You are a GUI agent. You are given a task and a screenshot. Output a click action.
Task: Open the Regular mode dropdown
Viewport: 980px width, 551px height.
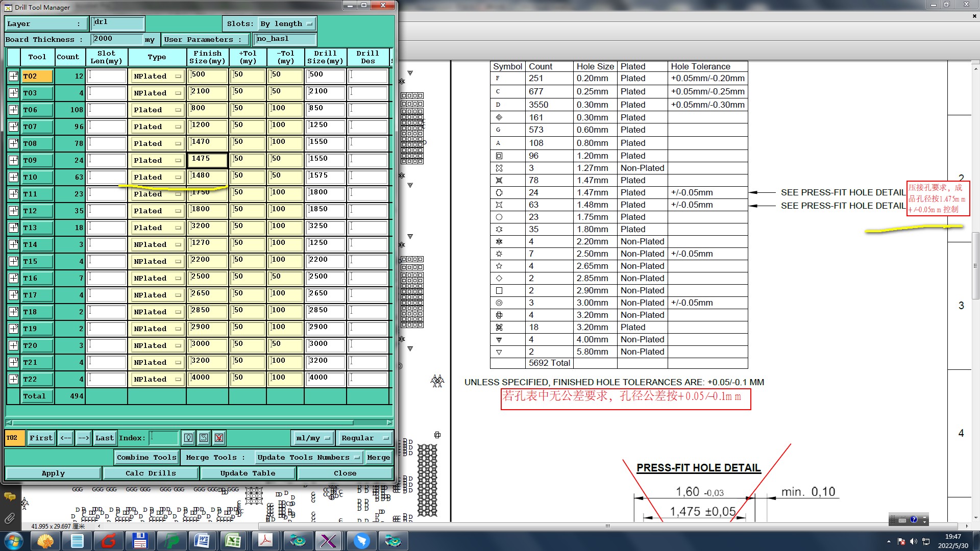coord(365,438)
